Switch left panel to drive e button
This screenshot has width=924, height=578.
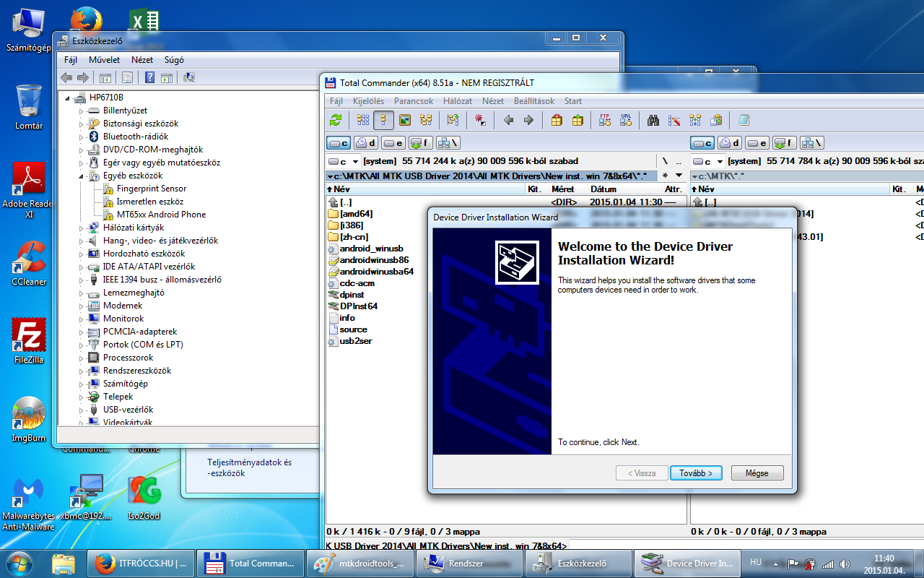click(393, 143)
